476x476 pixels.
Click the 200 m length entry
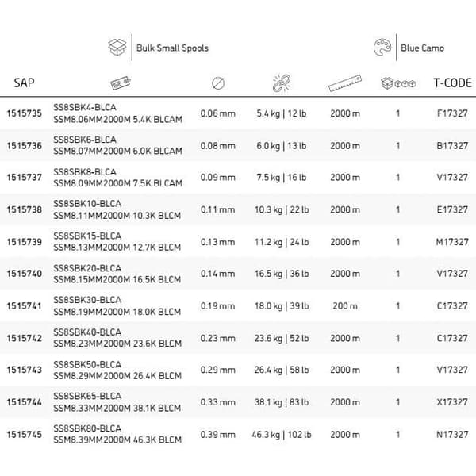click(345, 306)
